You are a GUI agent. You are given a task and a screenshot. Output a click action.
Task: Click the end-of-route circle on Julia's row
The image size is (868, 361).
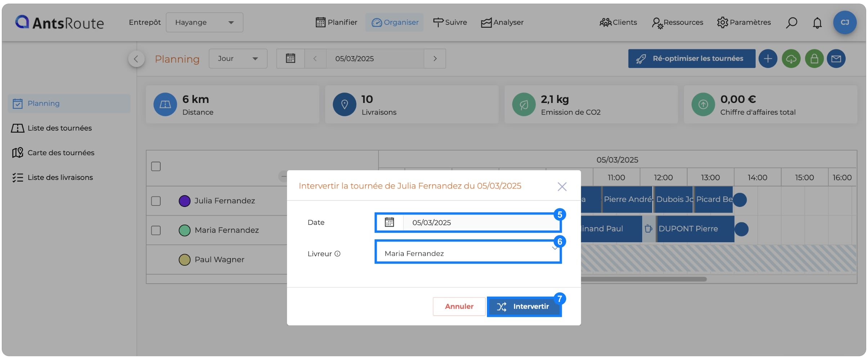740,199
